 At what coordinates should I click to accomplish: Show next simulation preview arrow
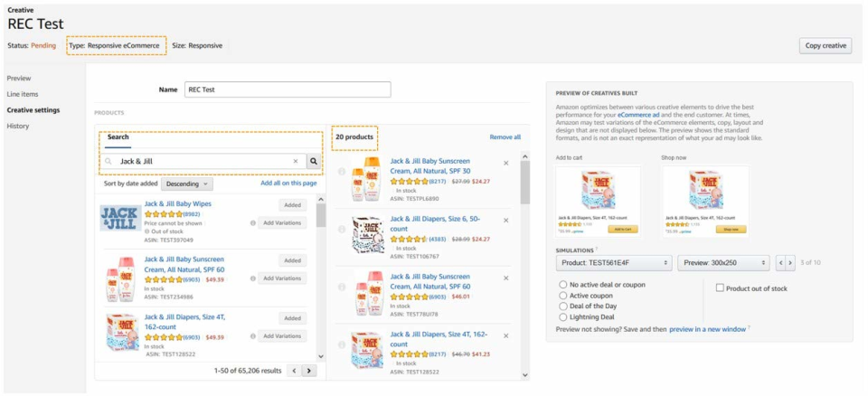tap(789, 263)
